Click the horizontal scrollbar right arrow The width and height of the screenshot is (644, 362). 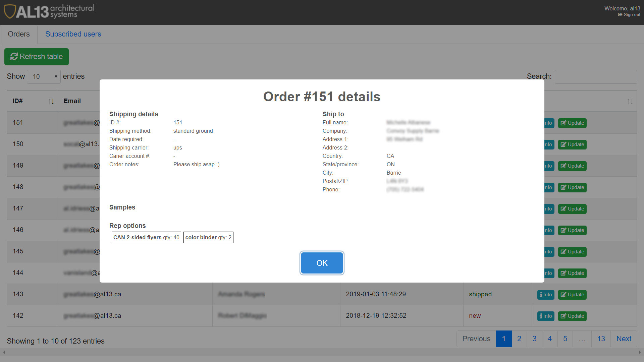click(640, 352)
